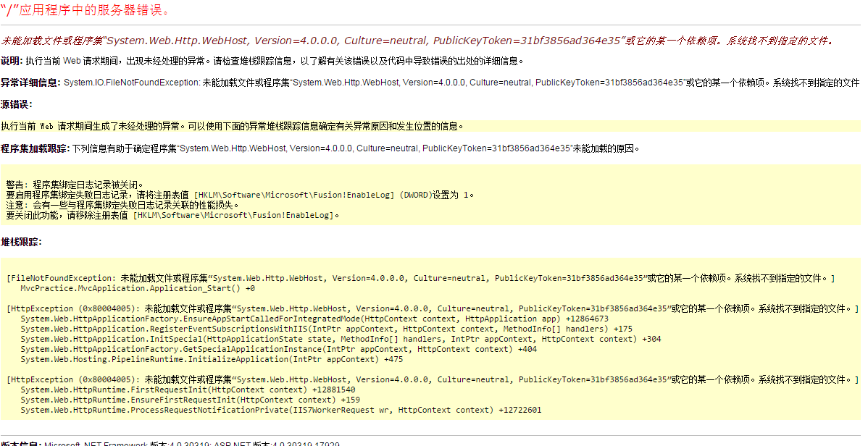Click the "RegisterEventSubscriptionsWithIIS" stack line
This screenshot has width=868, height=446.
click(x=327, y=329)
